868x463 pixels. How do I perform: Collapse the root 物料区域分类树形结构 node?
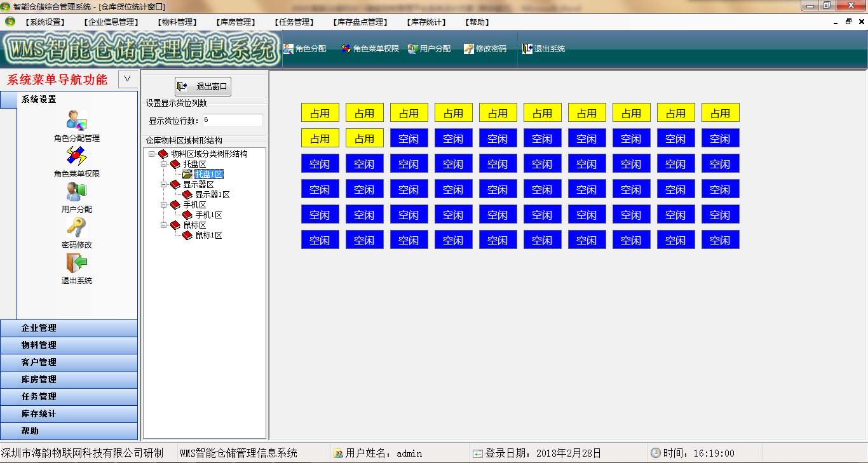coord(151,154)
